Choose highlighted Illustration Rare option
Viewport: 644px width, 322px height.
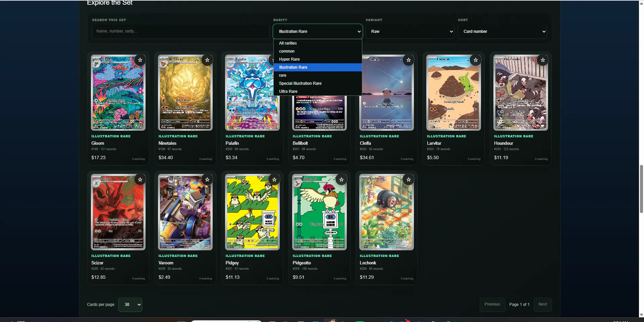pos(318,67)
